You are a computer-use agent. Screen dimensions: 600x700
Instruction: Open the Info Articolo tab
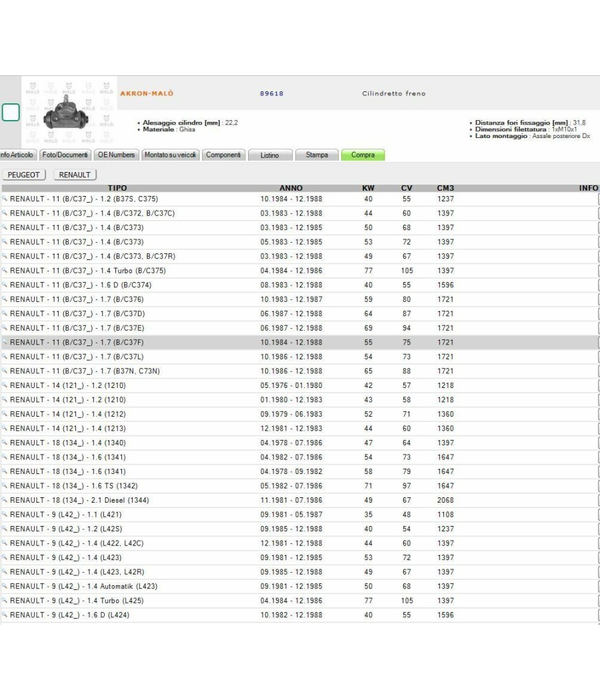[17, 155]
